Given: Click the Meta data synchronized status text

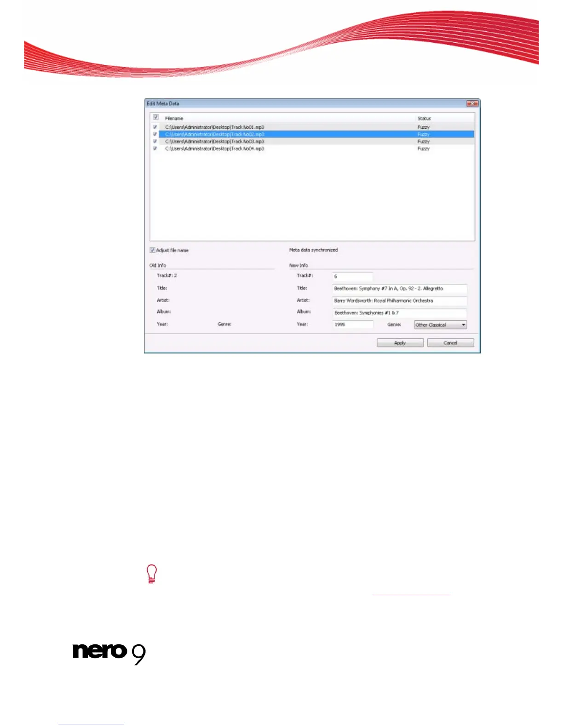Looking at the screenshot, I should (313, 250).
